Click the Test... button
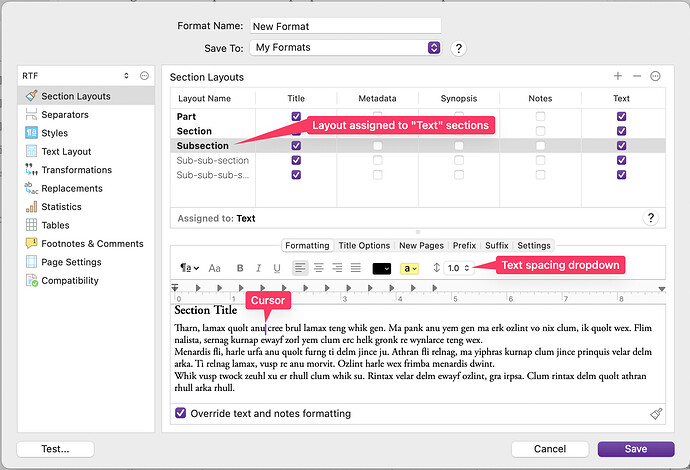 click(55, 449)
